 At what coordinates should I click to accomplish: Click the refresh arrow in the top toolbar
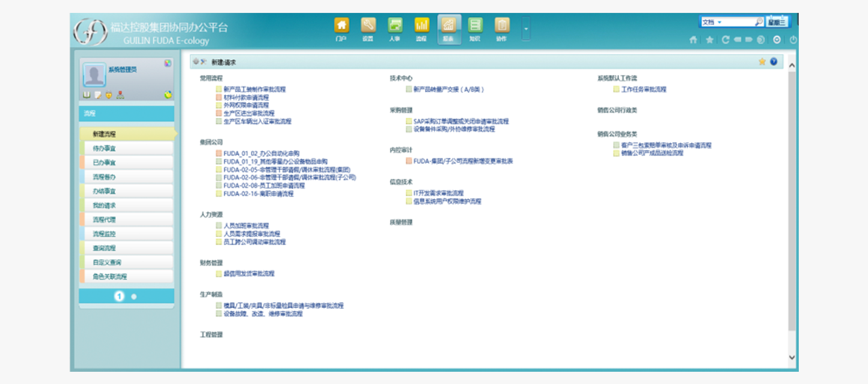(x=726, y=40)
